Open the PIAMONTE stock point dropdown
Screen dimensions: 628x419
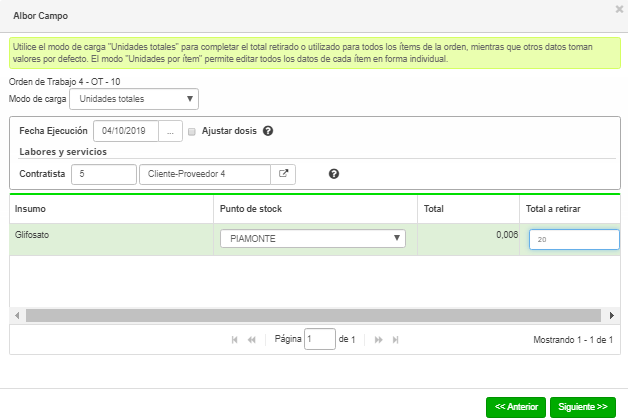point(313,239)
